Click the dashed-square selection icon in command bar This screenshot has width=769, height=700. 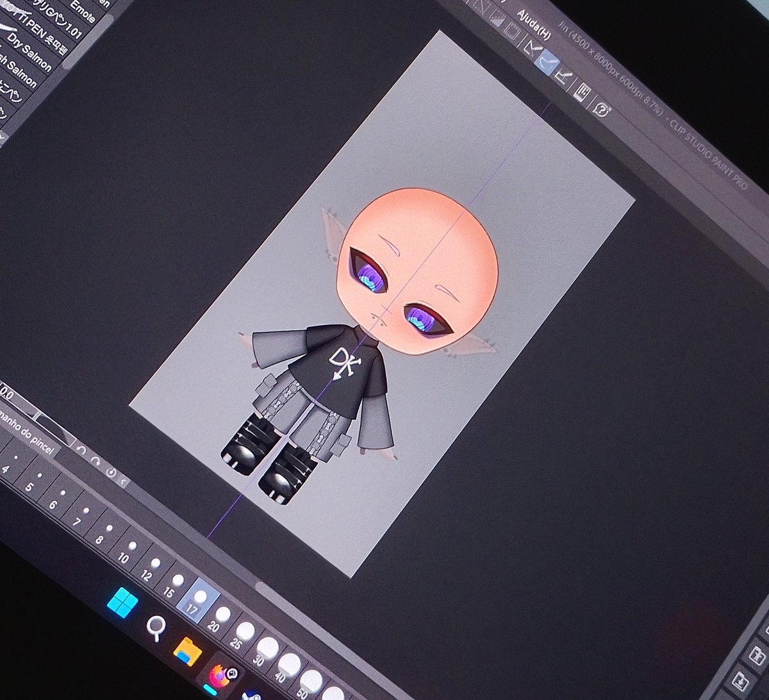coord(513,30)
